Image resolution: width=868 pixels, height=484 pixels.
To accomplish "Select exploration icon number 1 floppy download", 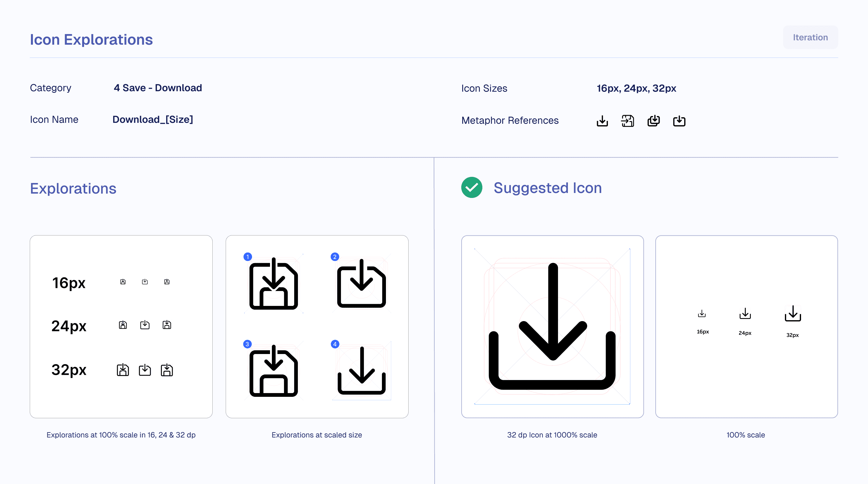I will pyautogui.click(x=273, y=284).
